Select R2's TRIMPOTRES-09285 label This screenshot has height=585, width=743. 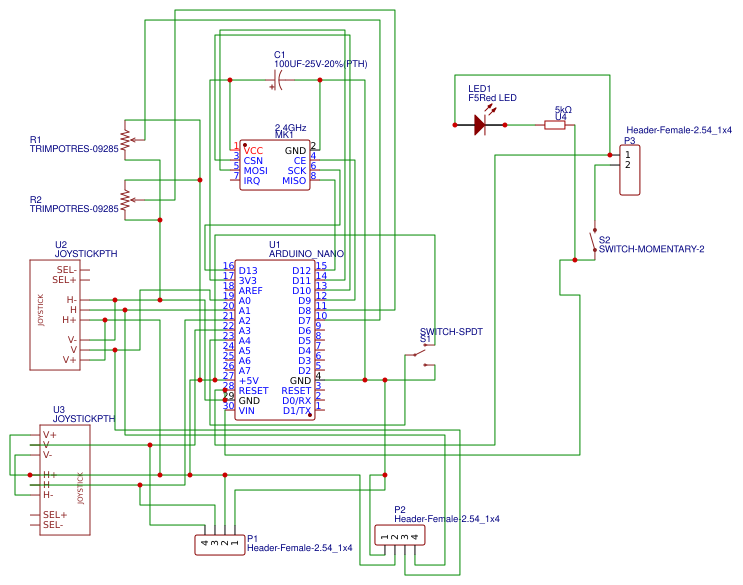pyautogui.click(x=74, y=209)
